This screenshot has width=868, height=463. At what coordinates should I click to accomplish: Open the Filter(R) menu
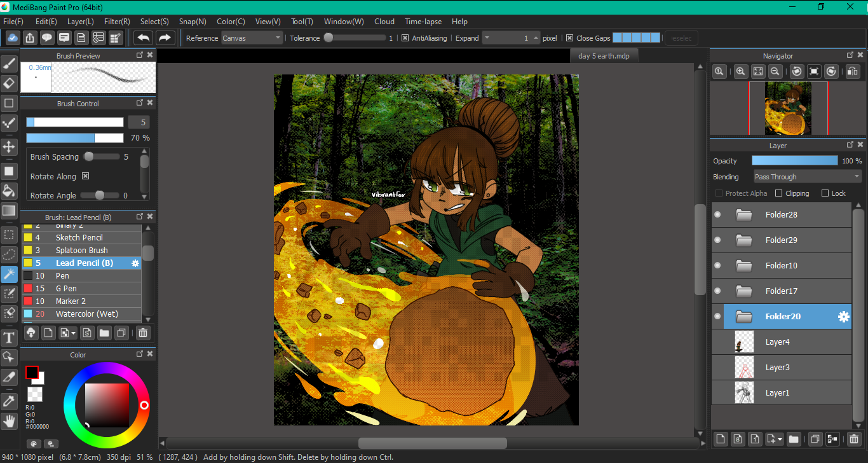point(117,22)
